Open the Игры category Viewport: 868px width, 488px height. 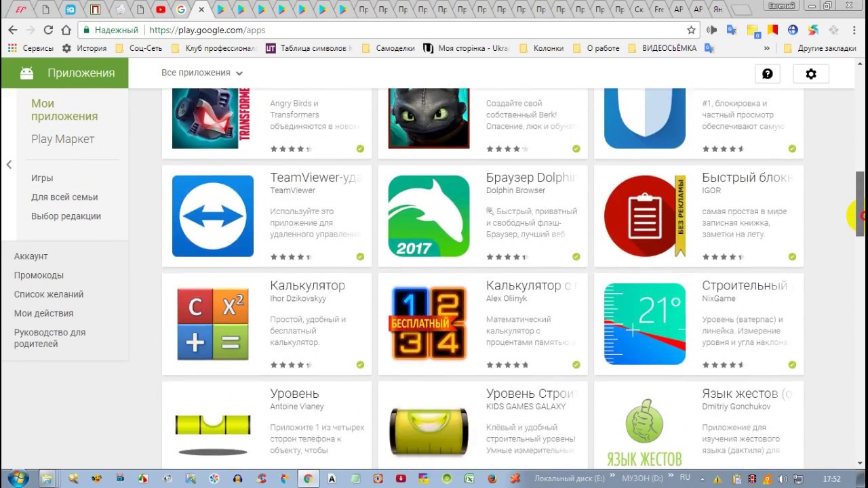tap(42, 178)
